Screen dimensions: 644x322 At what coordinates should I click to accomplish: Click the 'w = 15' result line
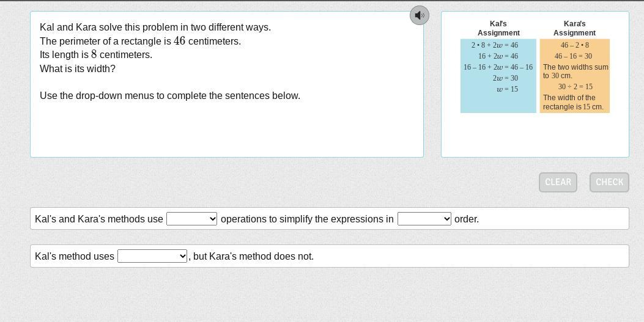point(507,89)
